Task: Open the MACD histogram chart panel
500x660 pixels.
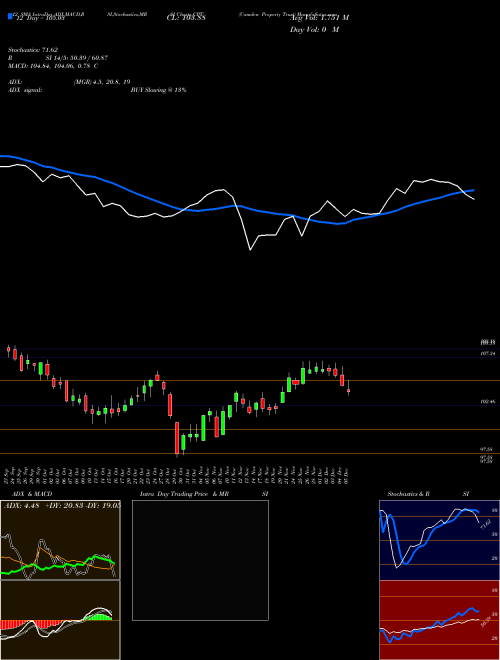Action: click(60, 620)
